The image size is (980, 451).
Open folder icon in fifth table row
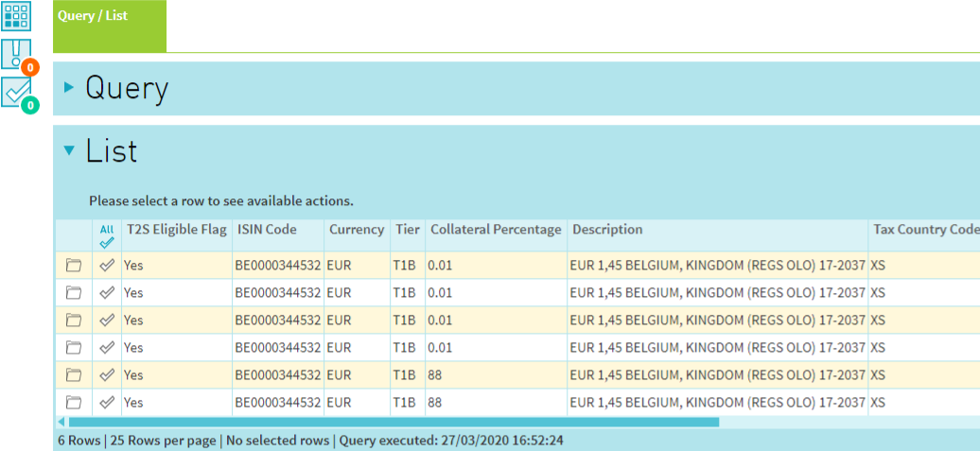pos(74,375)
